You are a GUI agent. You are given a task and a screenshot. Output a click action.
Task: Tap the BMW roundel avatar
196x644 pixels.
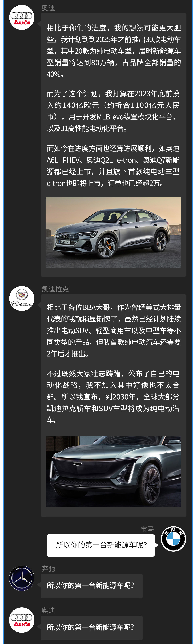point(173,539)
